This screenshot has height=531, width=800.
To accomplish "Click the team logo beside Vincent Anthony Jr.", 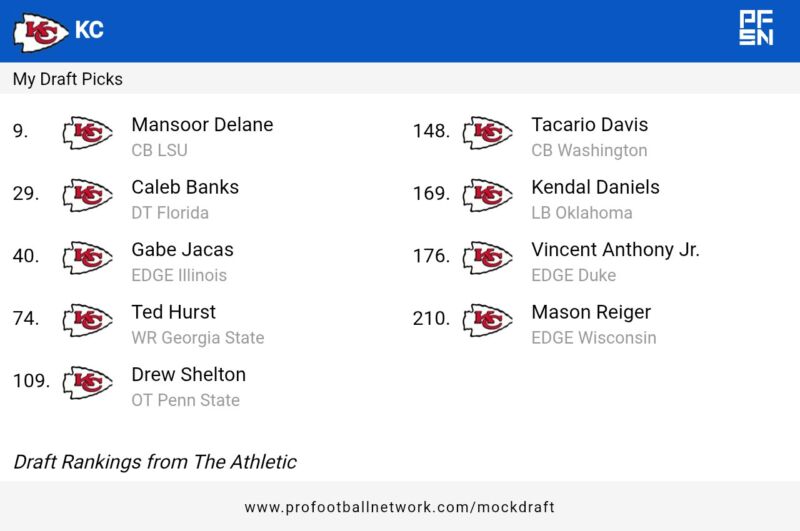I will tap(487, 258).
